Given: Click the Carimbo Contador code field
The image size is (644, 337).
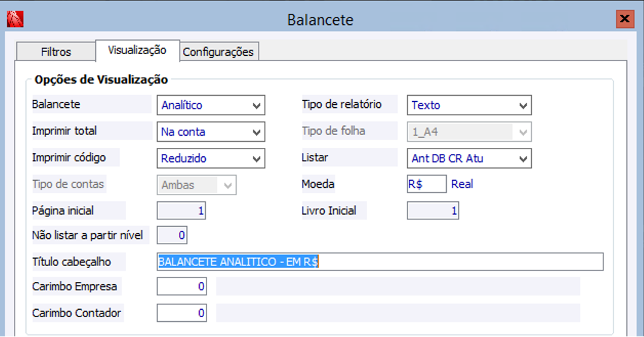Looking at the screenshot, I should click(181, 313).
